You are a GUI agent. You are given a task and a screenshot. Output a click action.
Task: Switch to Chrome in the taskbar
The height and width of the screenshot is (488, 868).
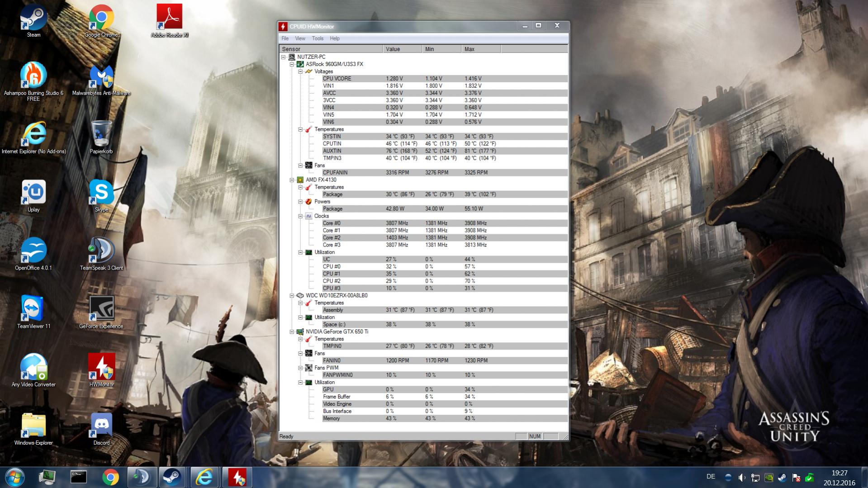coord(110,477)
